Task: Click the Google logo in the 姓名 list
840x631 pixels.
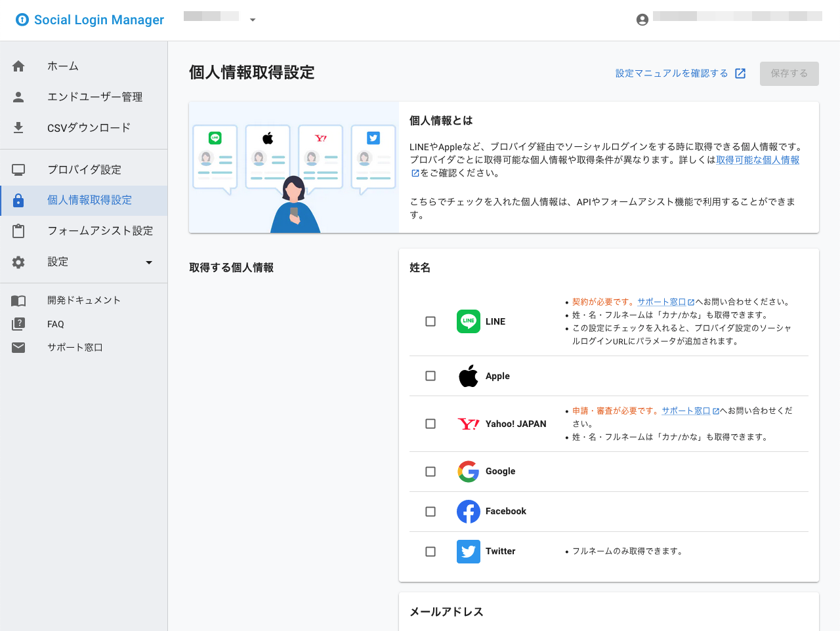Action: [469, 472]
